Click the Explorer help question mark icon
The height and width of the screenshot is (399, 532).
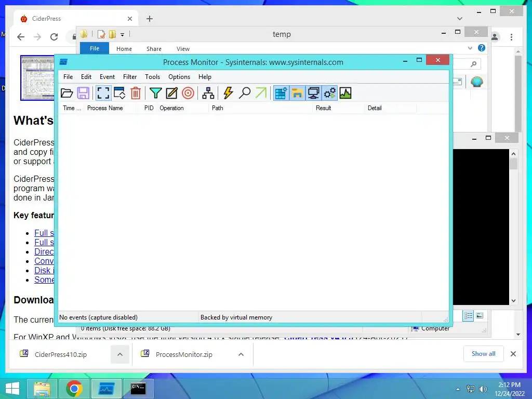[x=482, y=48]
